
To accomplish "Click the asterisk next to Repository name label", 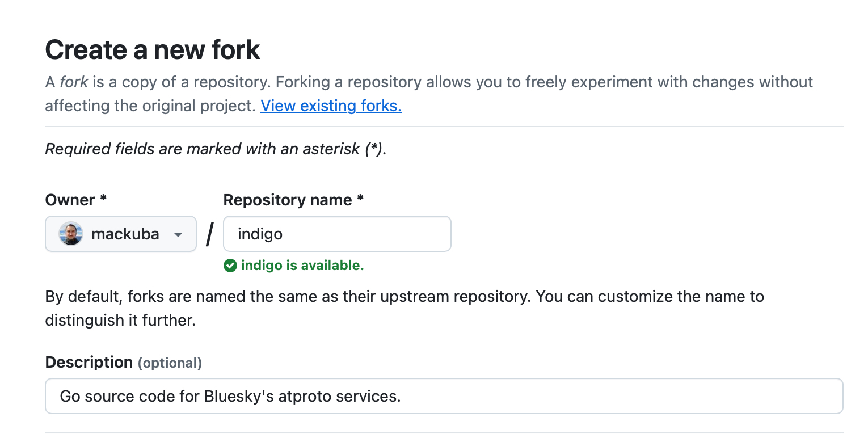I will [360, 199].
